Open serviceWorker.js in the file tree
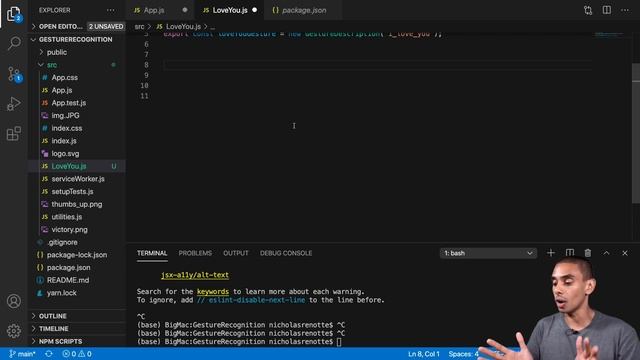This screenshot has width=640, height=360. pos(78,179)
